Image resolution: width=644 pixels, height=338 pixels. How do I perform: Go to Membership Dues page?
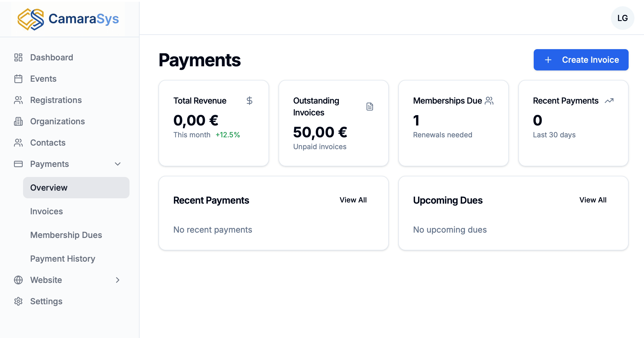point(66,235)
